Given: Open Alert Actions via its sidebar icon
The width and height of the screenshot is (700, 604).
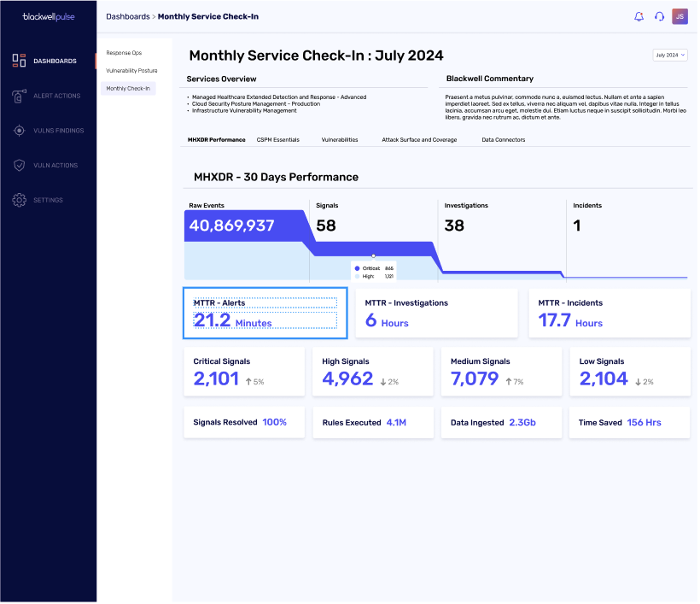Looking at the screenshot, I should pyautogui.click(x=19, y=96).
